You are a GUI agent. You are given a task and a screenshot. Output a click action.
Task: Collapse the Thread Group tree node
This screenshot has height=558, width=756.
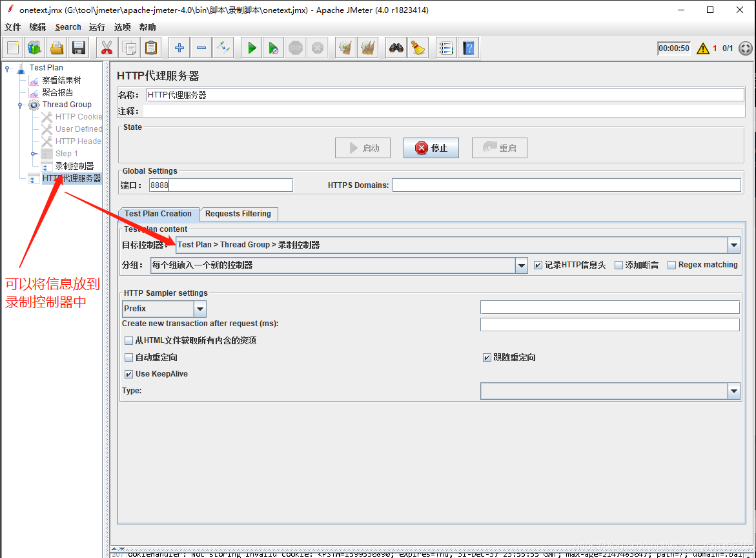tap(20, 105)
